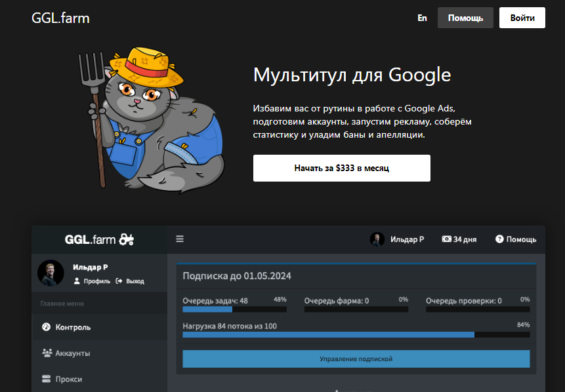Viewport: 565px width, 392px height.
Task: Click Ильдар Р name in sidebar
Action: tap(91, 267)
